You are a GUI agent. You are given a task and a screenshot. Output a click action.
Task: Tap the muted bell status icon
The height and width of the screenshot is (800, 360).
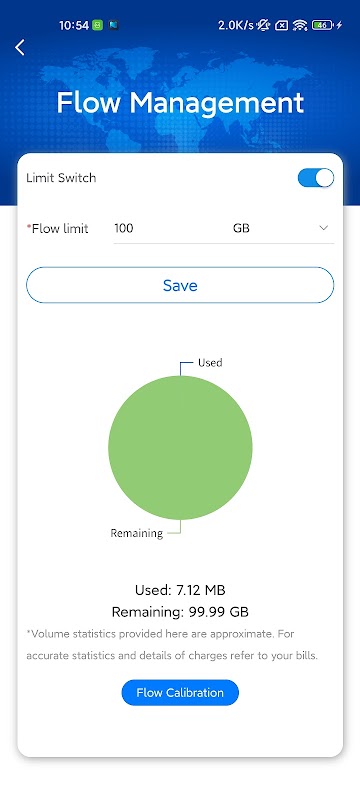coord(263,25)
